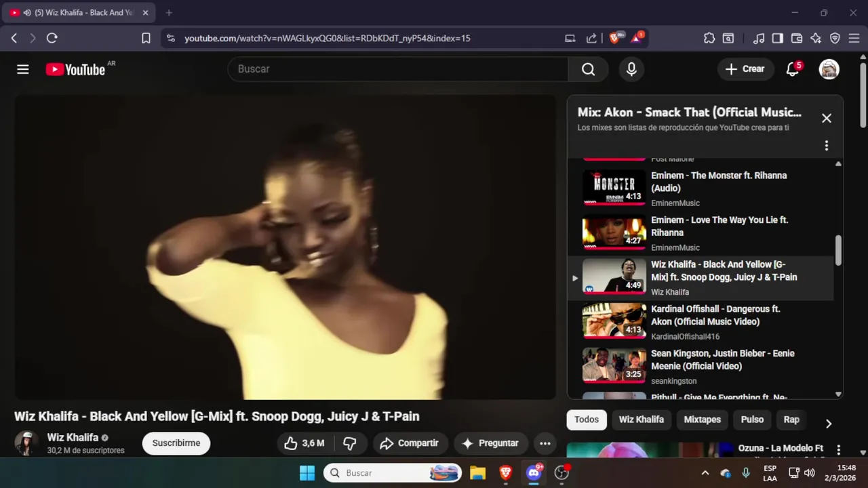868x488 pixels.
Task: Play Sean Kingston Eenie Meenie video
Action: (701, 367)
